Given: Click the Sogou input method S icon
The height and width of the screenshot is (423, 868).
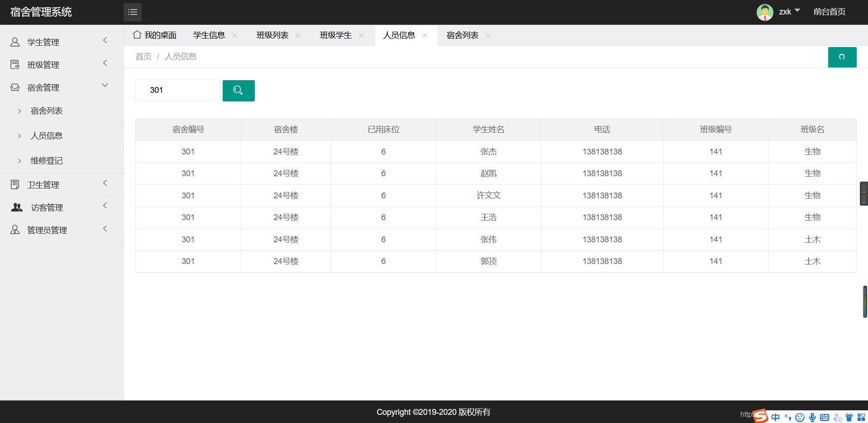Looking at the screenshot, I should 761,416.
